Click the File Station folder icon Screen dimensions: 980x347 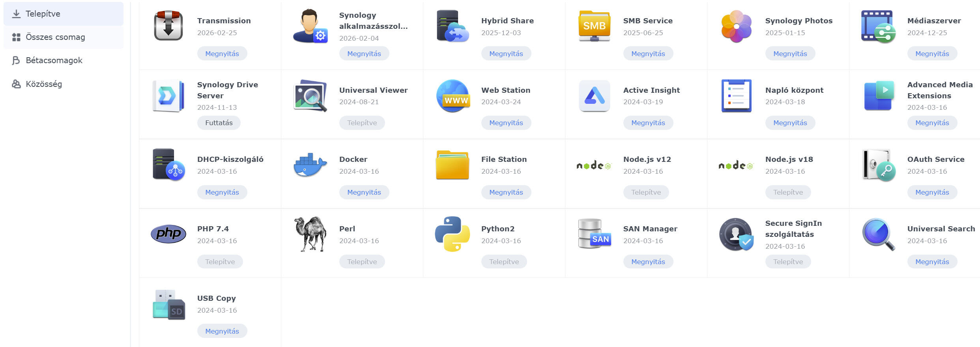click(x=453, y=165)
